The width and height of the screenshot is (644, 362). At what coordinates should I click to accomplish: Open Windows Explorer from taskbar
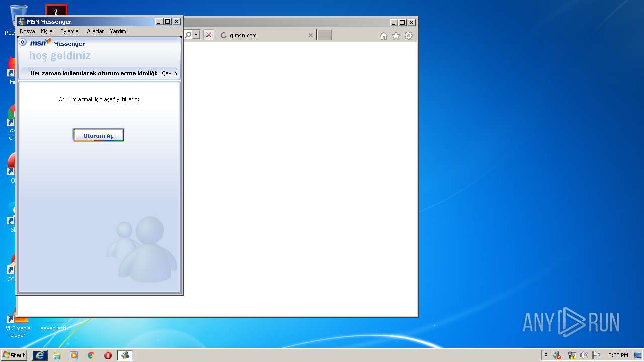coord(57,355)
